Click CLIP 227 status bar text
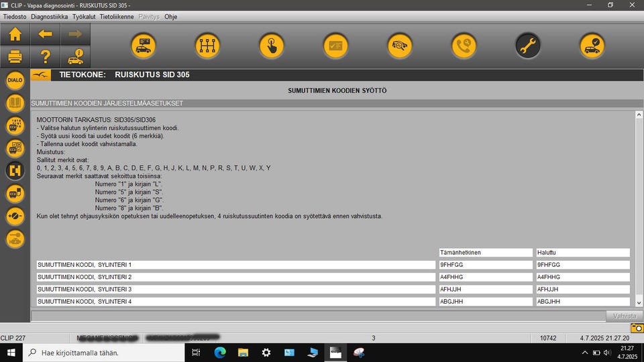This screenshot has height=362, width=644. (x=13, y=338)
